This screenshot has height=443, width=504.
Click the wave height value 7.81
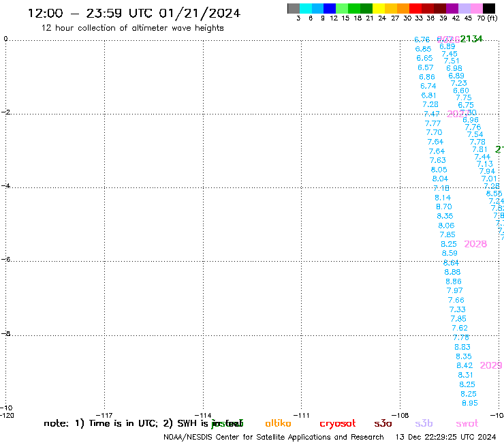[x=479, y=149]
